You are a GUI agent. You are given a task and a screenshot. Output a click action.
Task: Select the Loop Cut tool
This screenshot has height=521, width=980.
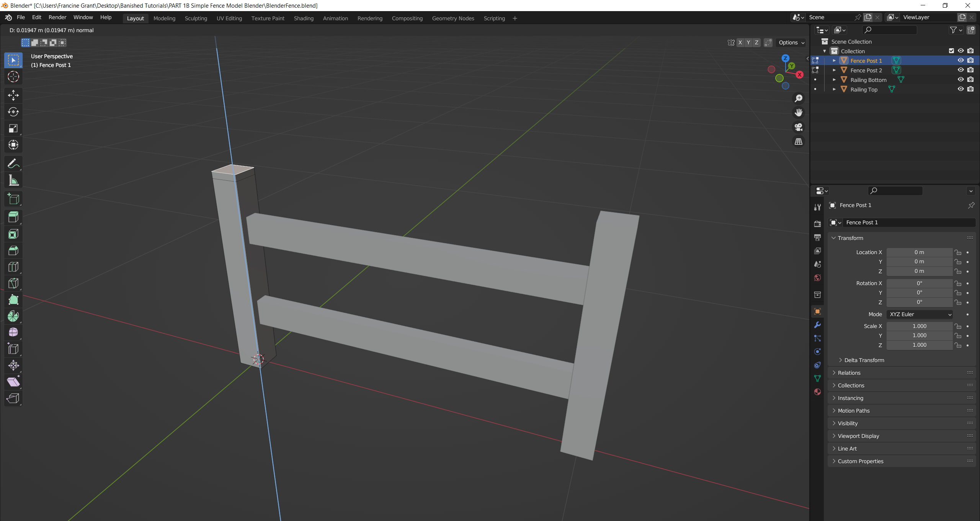pos(13,267)
